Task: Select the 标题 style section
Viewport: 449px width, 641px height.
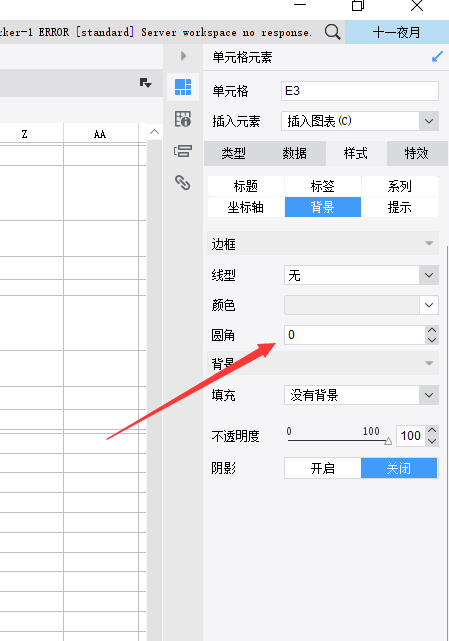Action: 246,186
